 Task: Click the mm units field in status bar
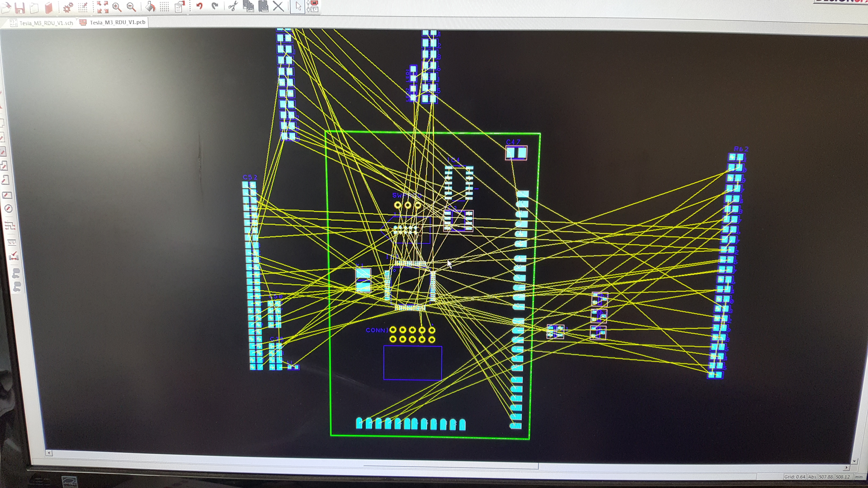pos(859,477)
